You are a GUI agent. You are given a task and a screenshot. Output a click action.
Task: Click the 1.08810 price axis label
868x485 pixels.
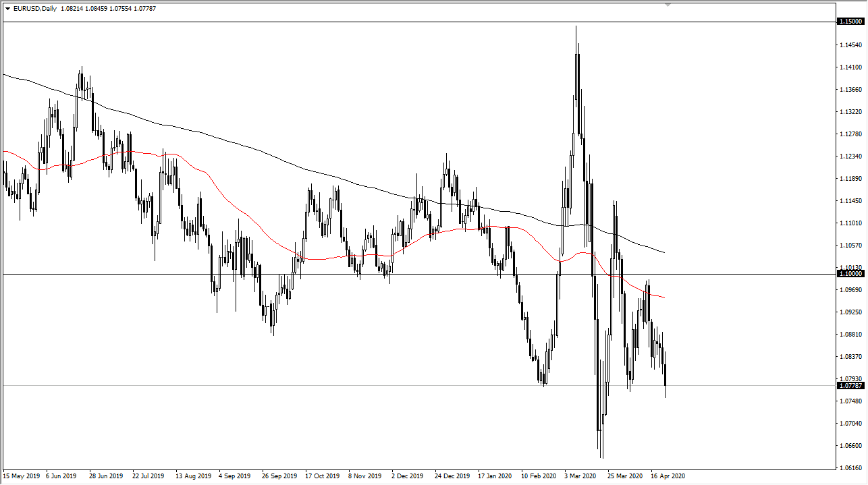(x=850, y=335)
